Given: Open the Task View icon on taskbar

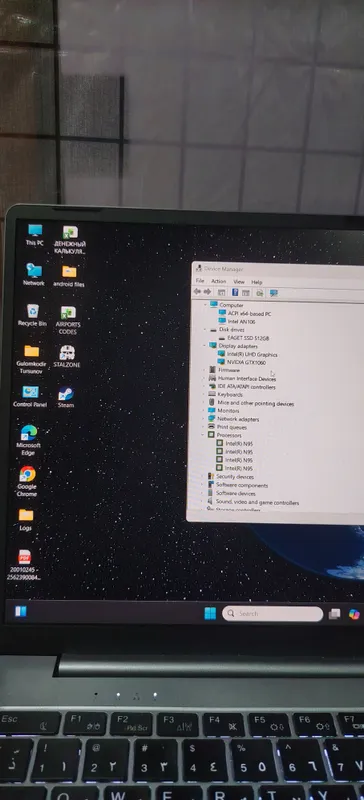Looking at the screenshot, I should coord(334,614).
